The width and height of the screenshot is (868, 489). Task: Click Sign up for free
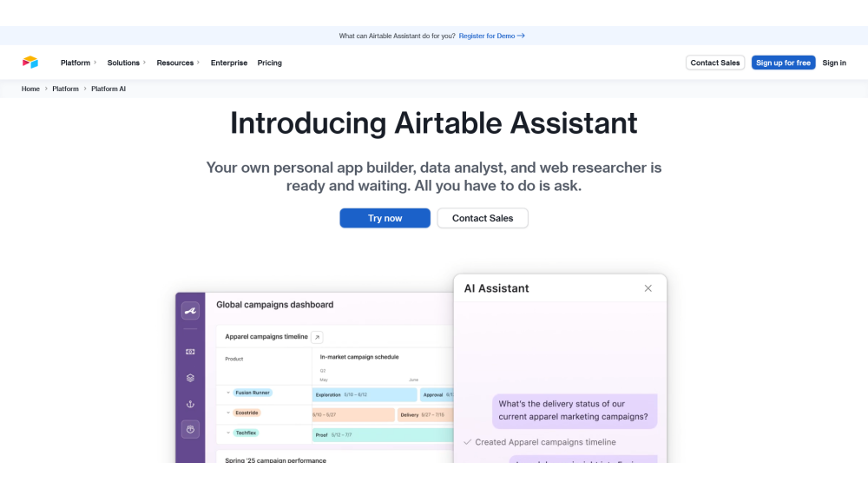pos(783,63)
